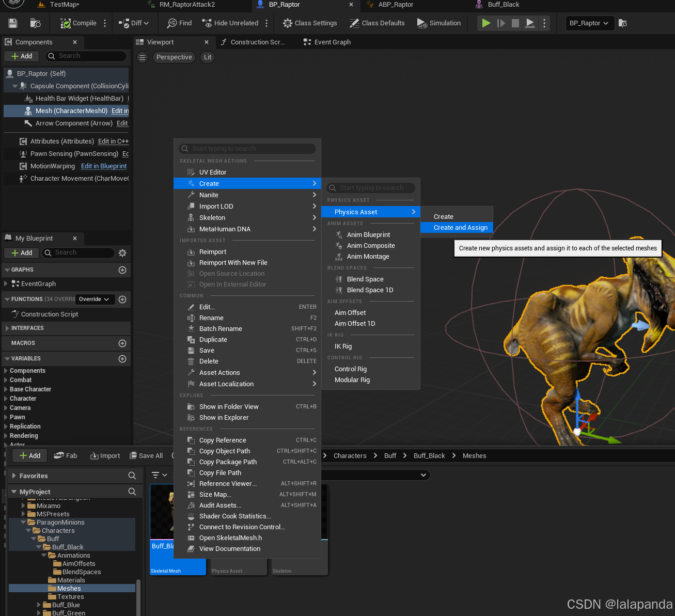Open the Perspective view mode dropdown
This screenshot has height=616, width=675.
[x=174, y=57]
